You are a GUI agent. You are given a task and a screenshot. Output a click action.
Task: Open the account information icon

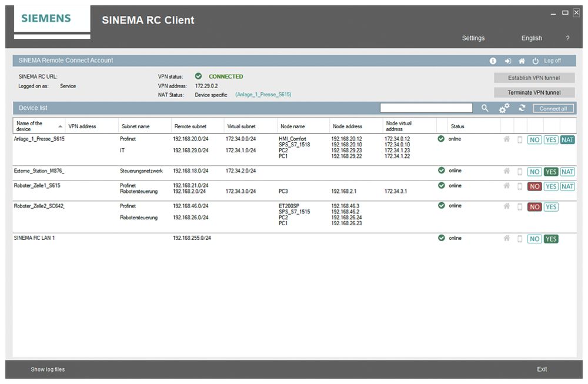click(493, 61)
